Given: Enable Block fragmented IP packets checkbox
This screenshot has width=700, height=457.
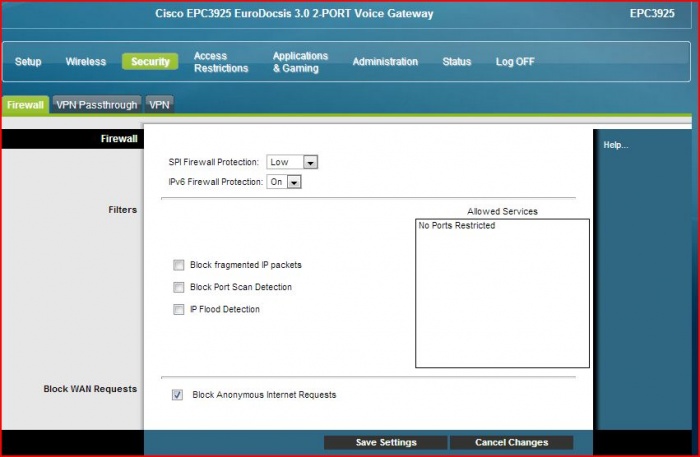Looking at the screenshot, I should coord(179,265).
